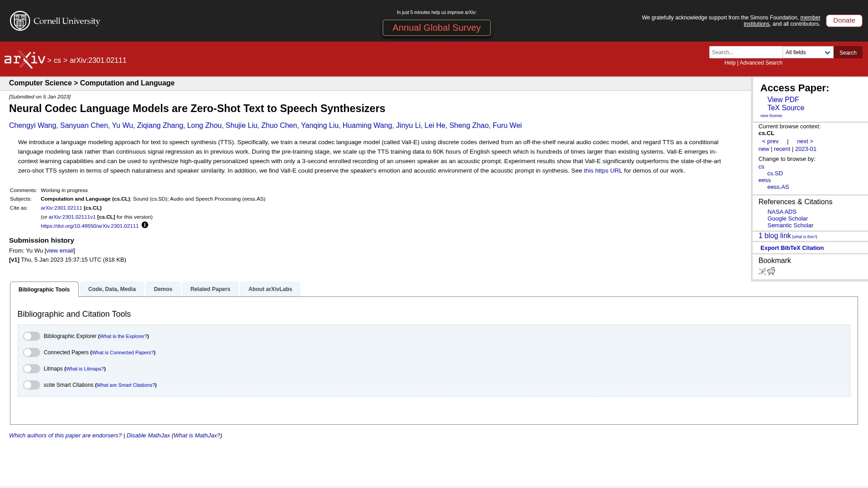Enable the Connected Papers toggle

pos(32,352)
